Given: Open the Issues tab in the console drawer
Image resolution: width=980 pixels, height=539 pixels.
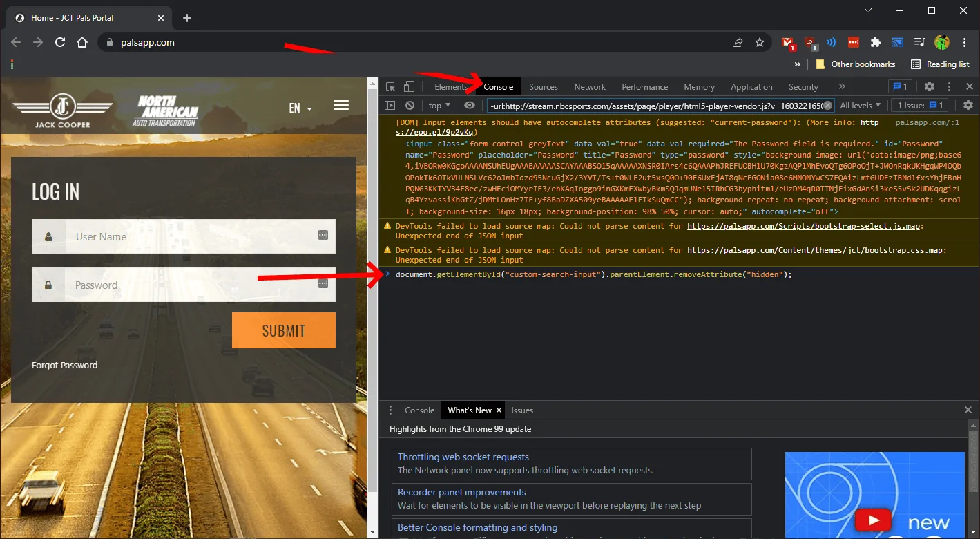Looking at the screenshot, I should 522,410.
